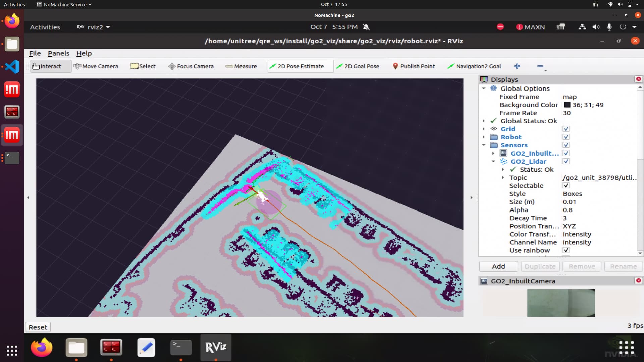Click the blue plus add-tool icon
The image size is (644, 362).
tap(517, 66)
